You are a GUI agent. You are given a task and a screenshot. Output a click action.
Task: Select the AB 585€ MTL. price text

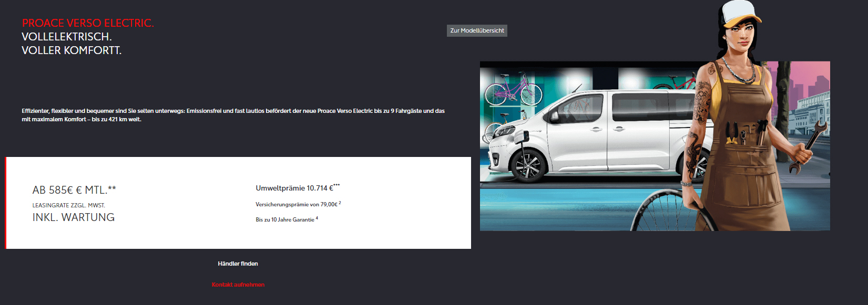tap(74, 190)
